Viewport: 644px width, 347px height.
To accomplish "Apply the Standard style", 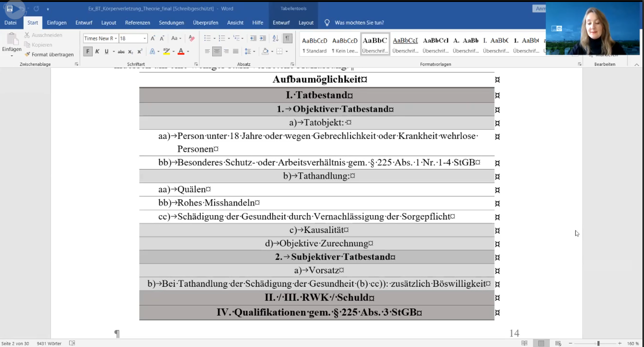I will 315,44.
